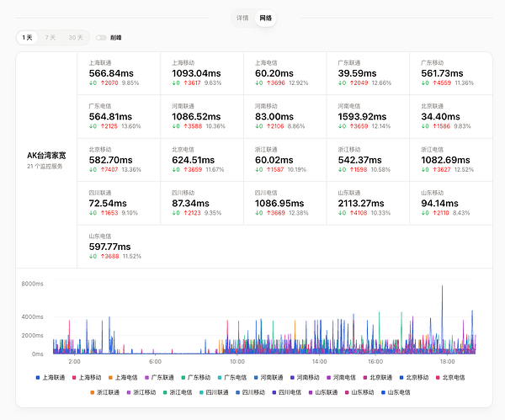505x420 pixels.
Task: Click the 四川联通 legend color dot
Action: (202, 392)
